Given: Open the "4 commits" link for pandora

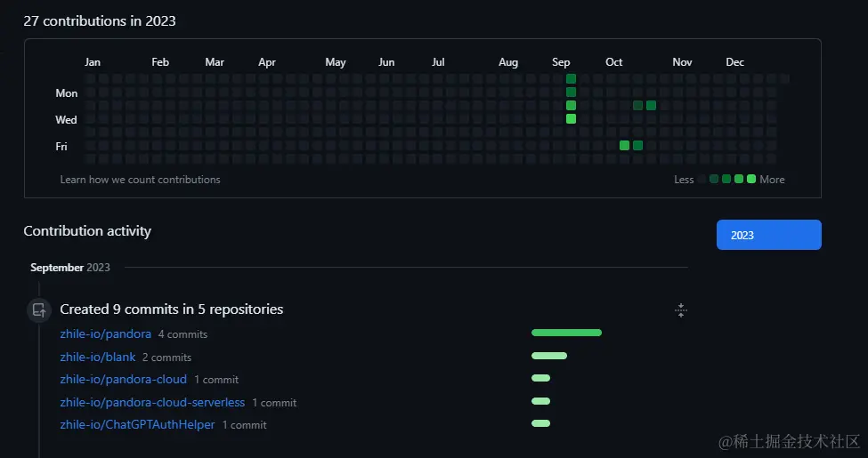Looking at the screenshot, I should 183,335.
